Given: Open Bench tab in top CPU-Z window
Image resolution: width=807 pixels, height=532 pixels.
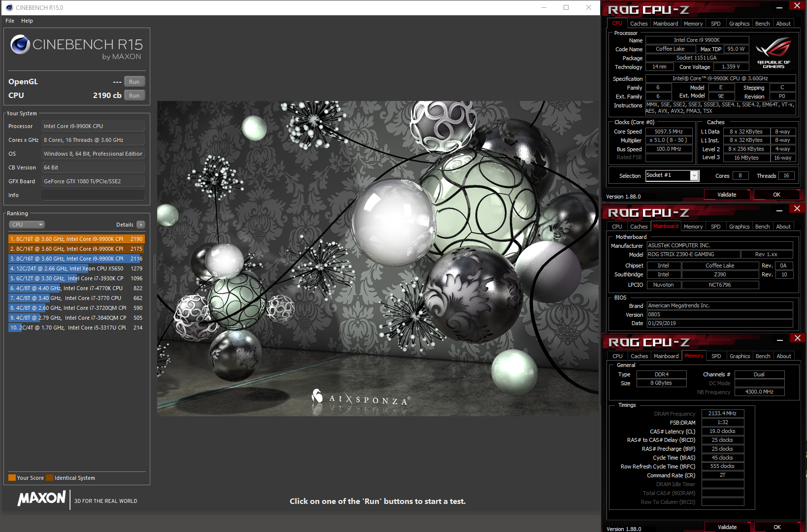Looking at the screenshot, I should [762, 24].
